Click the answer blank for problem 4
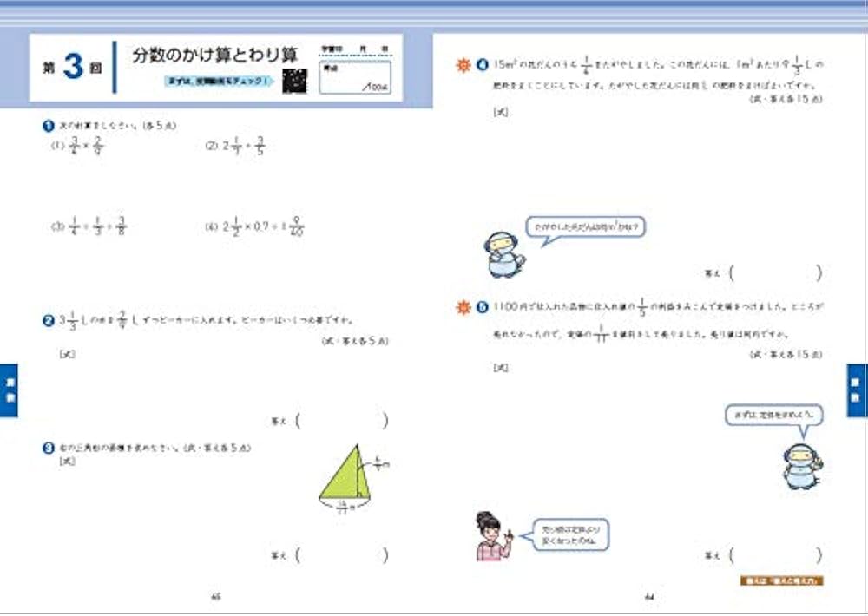This screenshot has width=868, height=616. (x=775, y=272)
